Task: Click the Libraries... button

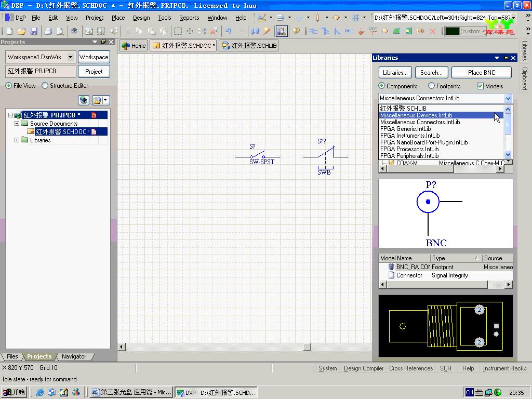Action: 395,73
